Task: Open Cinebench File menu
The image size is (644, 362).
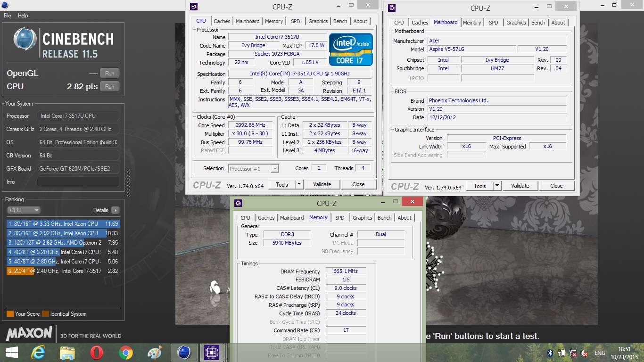Action: pyautogui.click(x=8, y=16)
